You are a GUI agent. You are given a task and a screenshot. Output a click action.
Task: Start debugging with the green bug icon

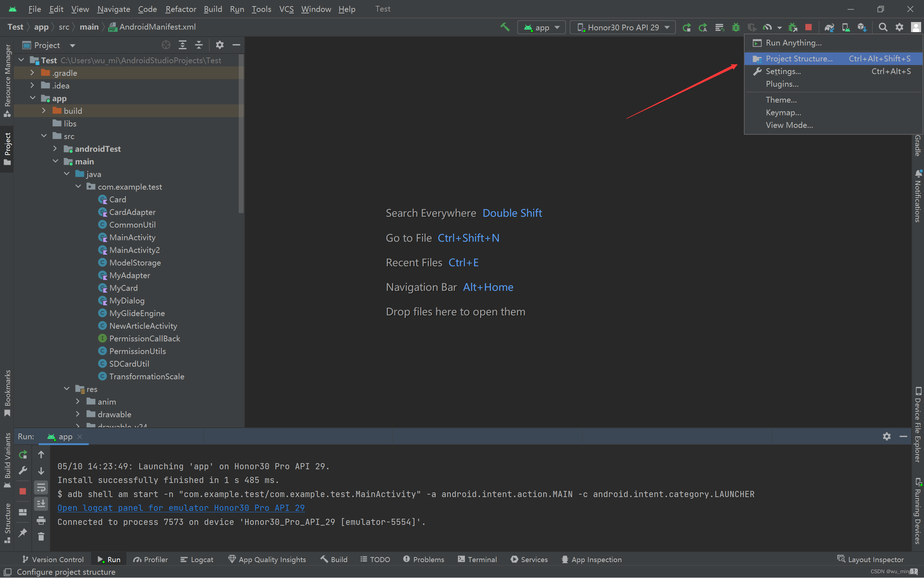735,27
